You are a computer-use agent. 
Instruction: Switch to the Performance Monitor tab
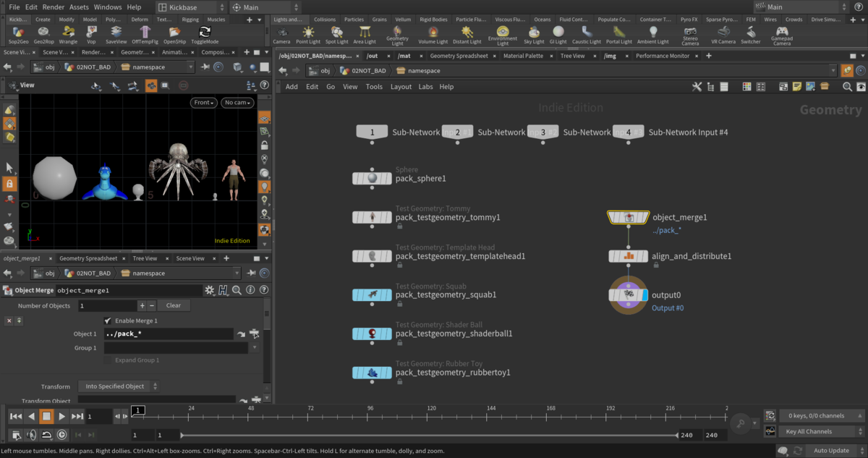[x=663, y=56]
